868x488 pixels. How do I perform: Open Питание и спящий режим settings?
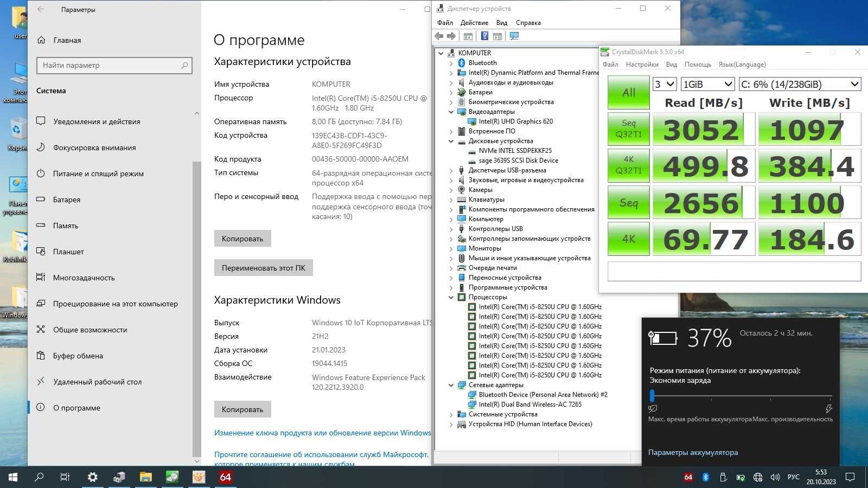(98, 174)
